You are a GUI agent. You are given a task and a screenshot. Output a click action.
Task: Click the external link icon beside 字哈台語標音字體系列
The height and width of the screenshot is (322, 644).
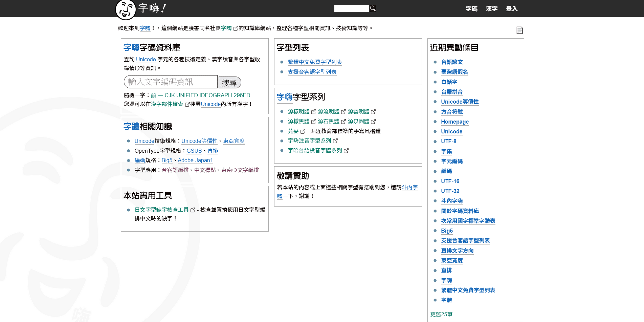tap(346, 150)
